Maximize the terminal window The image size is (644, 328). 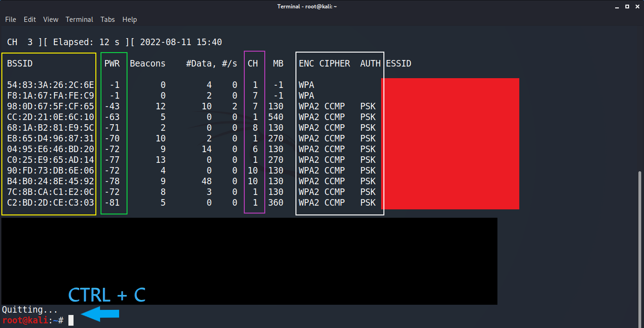[x=627, y=6]
